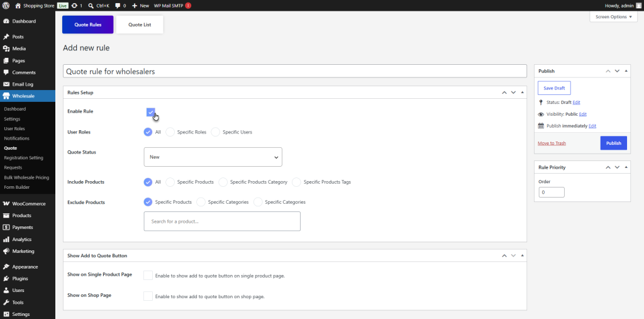Screen dimensions: 644x319
Task: Select Specific Products Category radio button
Action: [x=223, y=182]
